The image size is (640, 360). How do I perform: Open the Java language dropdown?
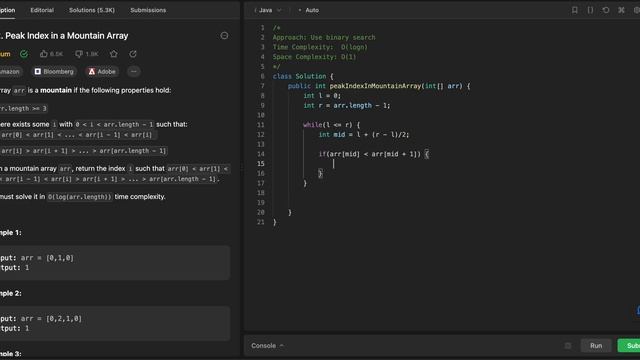(267, 10)
